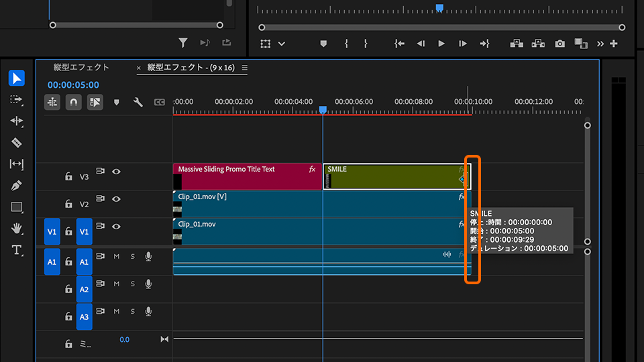644x362 pixels.
Task: Mute audio track A2
Action: (x=116, y=284)
